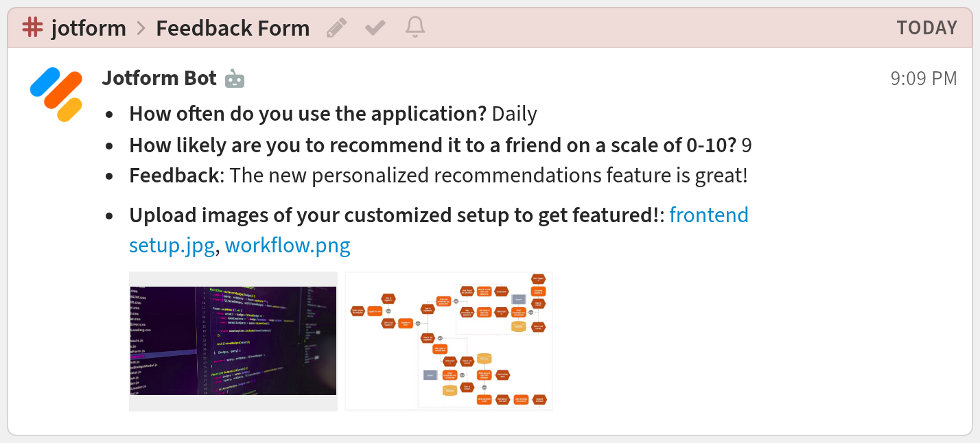
Task: Click the 9:09 PM message timestamp
Action: (923, 79)
